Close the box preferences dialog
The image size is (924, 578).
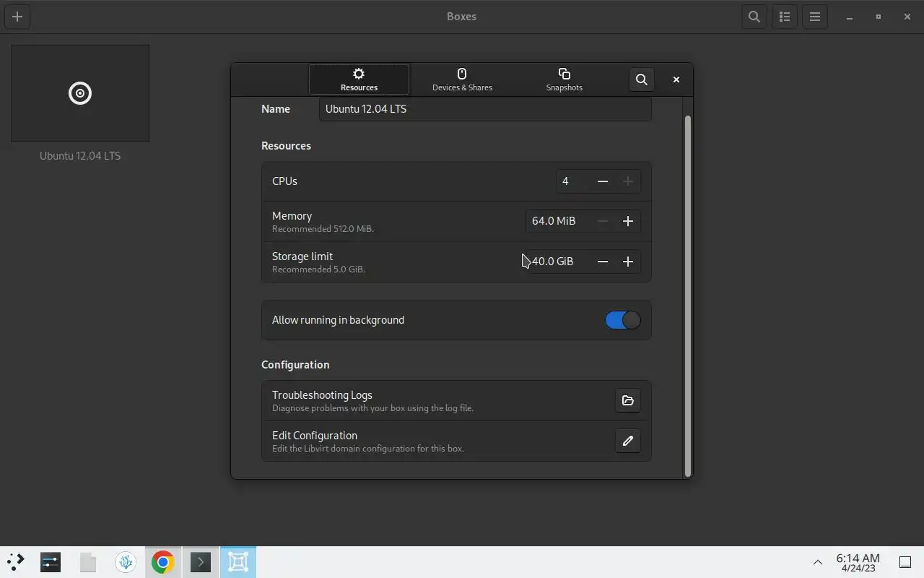(x=676, y=79)
